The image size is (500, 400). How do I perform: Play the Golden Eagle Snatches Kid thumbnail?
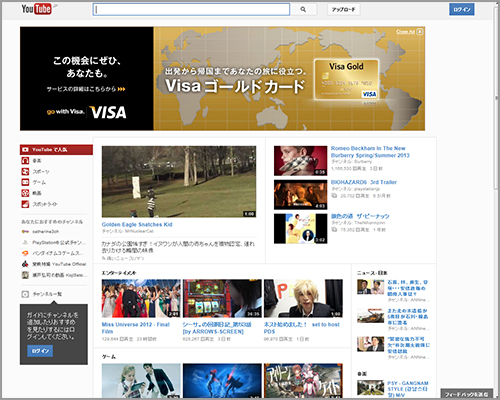(179, 182)
